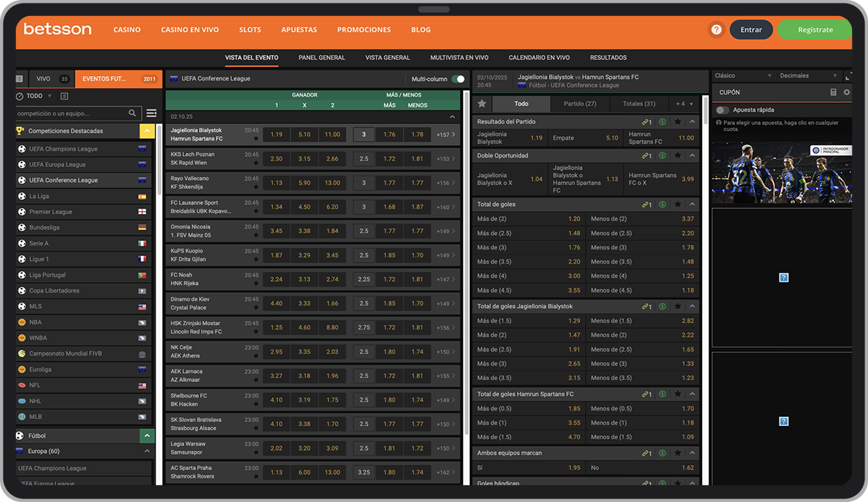Pick Más de (2.5) odds 1.48
Image resolution: width=868 pixels, height=502 pixels.
528,234
